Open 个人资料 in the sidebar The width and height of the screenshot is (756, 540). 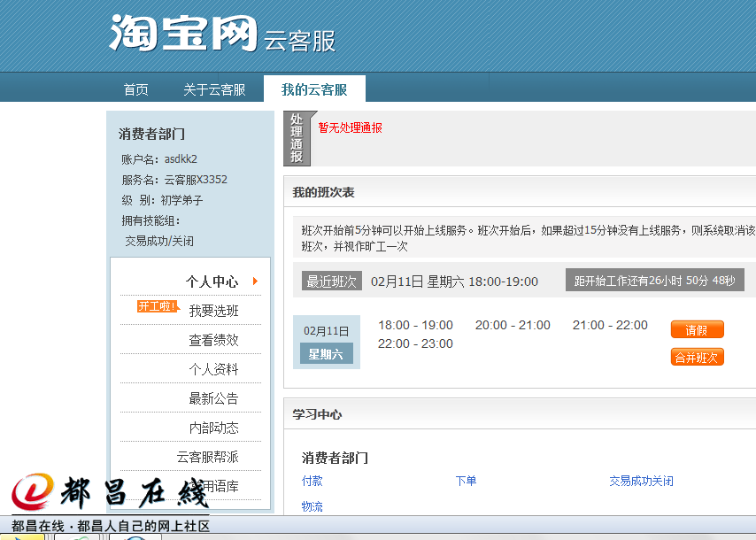(x=213, y=369)
